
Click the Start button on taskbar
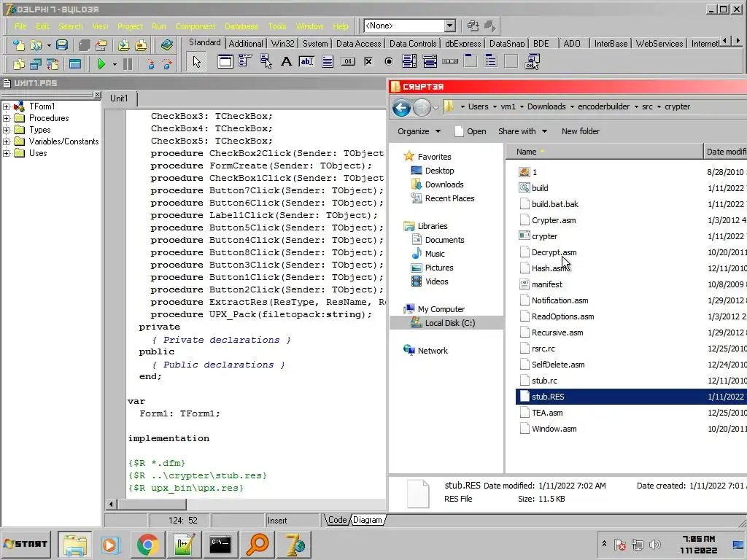point(26,544)
